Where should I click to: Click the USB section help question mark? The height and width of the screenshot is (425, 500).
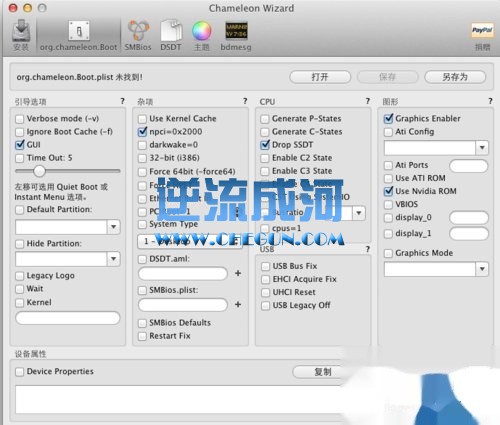(368, 249)
